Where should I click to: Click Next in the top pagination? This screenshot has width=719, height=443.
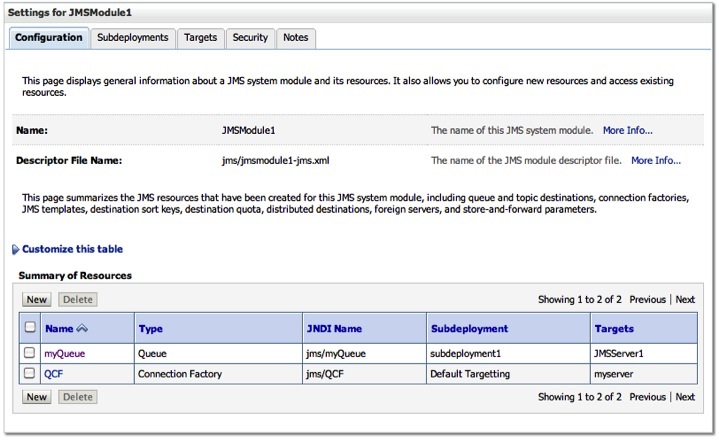pos(685,299)
